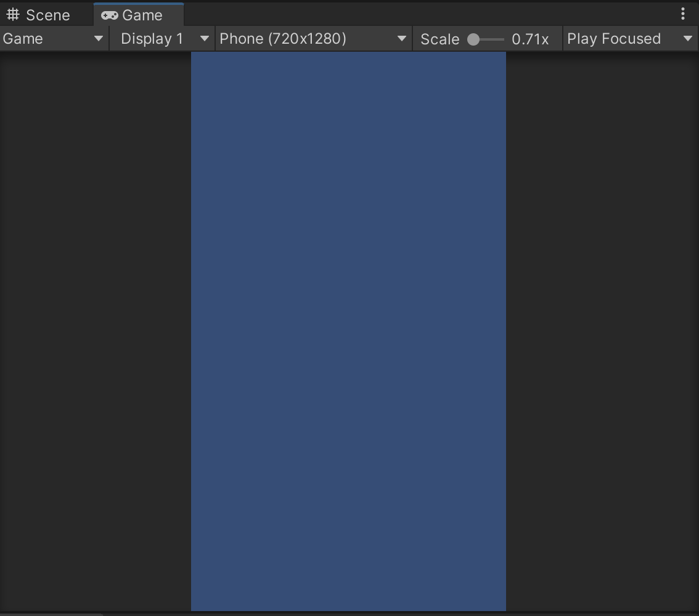Open the Play Focused dropdown

[x=631, y=39]
